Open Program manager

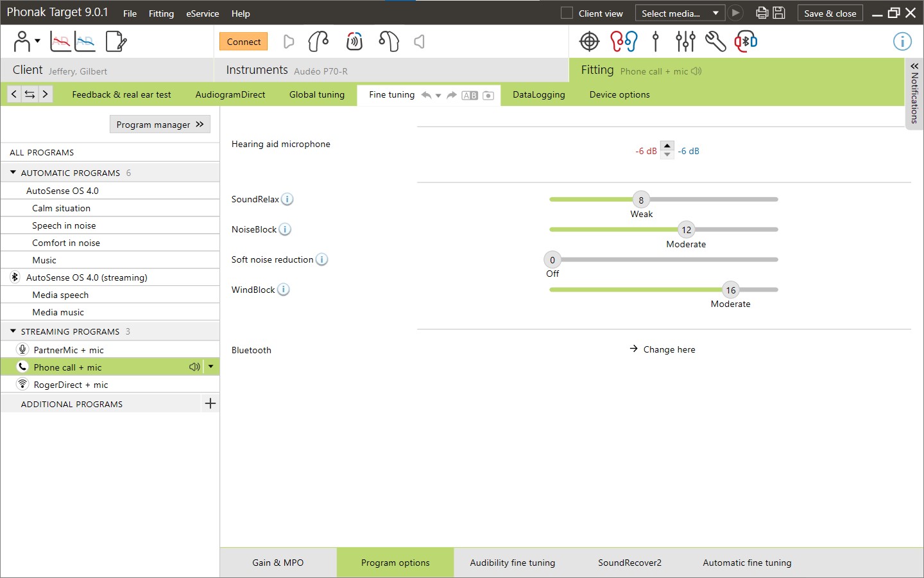[x=160, y=125]
